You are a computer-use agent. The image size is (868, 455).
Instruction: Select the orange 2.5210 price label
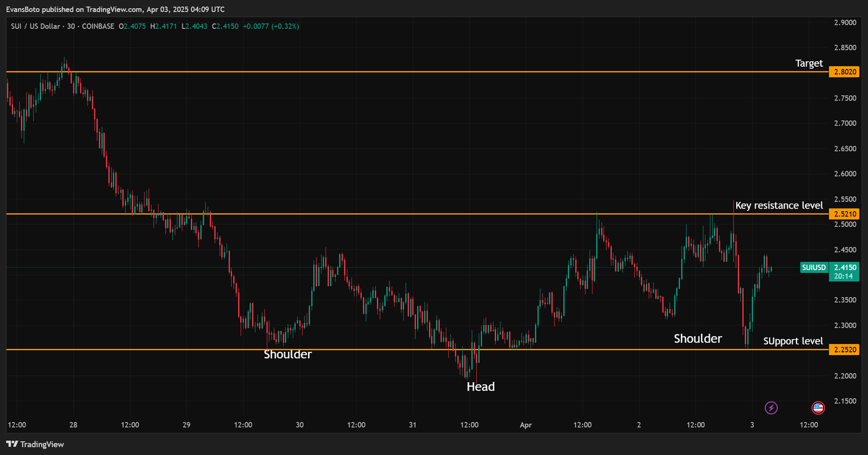pyautogui.click(x=845, y=214)
